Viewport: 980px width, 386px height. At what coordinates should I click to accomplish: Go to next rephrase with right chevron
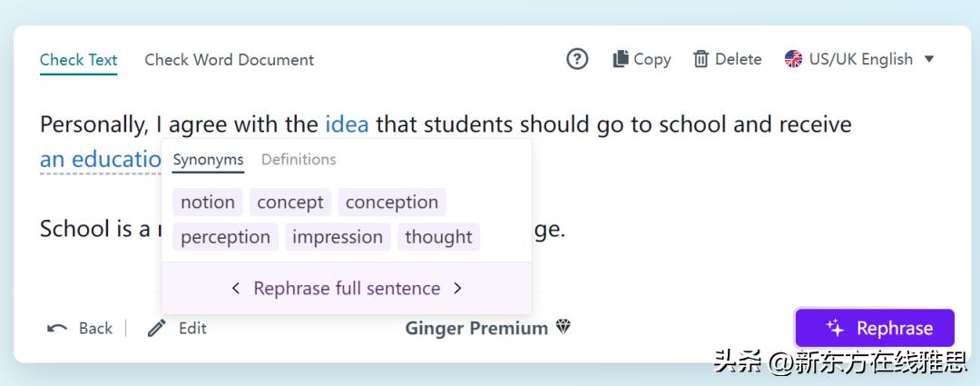point(457,288)
